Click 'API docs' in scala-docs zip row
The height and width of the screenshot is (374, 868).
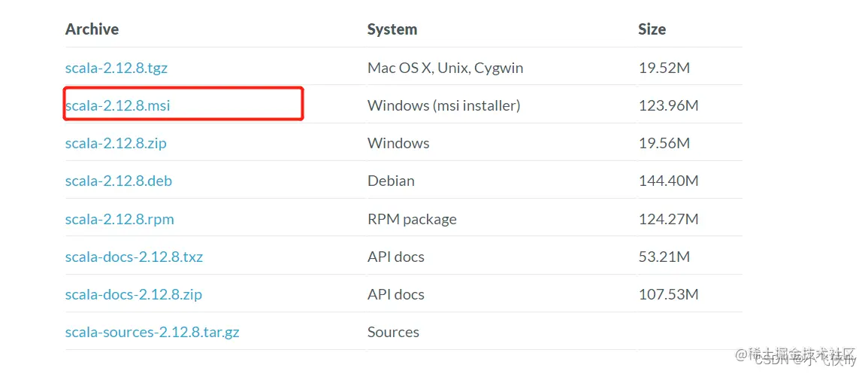tap(396, 295)
